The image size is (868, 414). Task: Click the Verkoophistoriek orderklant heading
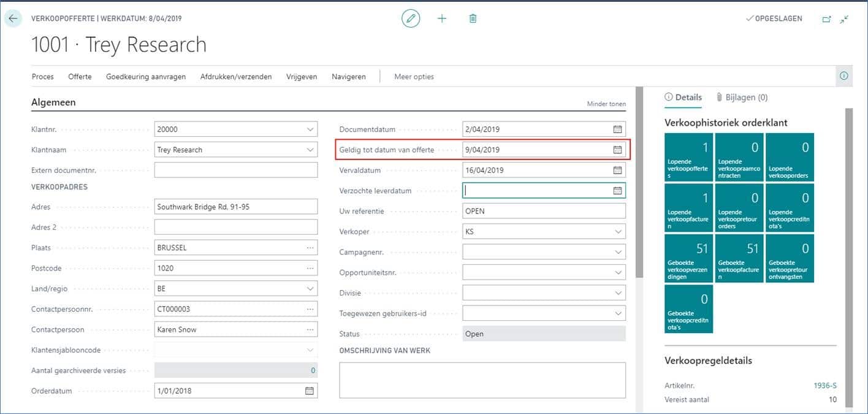point(726,123)
